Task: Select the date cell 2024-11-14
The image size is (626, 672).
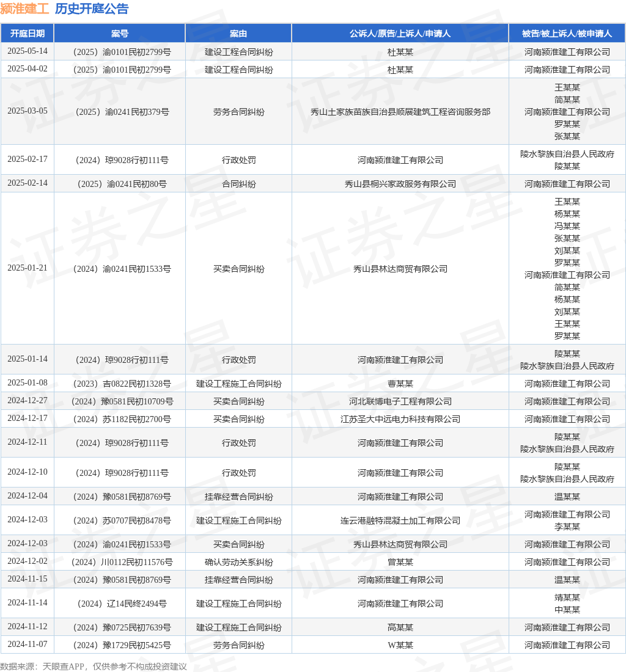Action: pyautogui.click(x=28, y=602)
